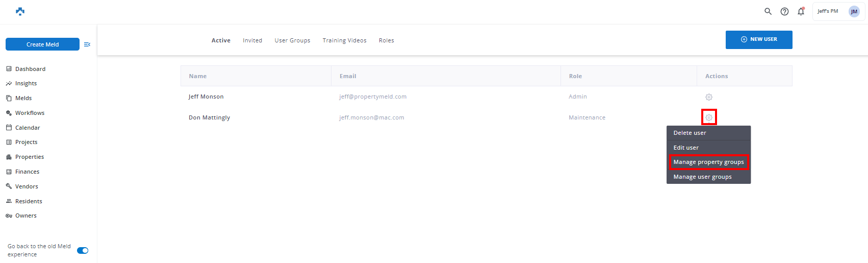
Task: Toggle the old Meld experience switch
Action: [x=83, y=250]
